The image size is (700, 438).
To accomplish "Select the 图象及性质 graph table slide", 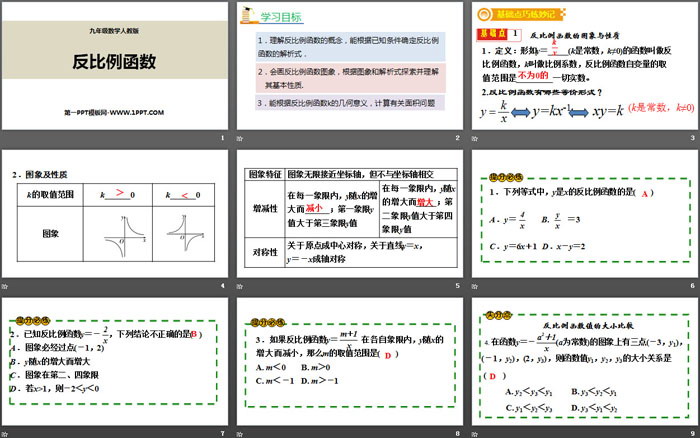I will click(115, 213).
